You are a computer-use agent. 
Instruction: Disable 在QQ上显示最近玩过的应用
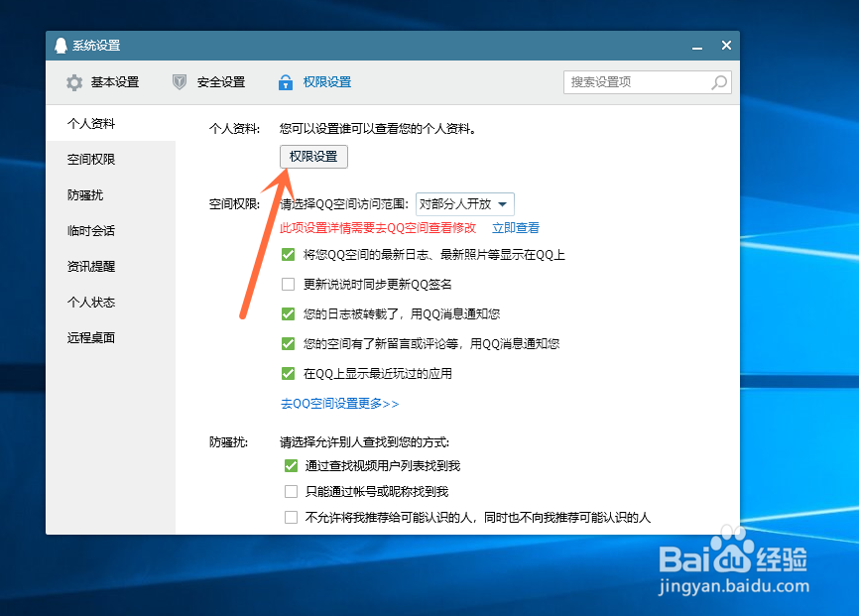tap(291, 373)
